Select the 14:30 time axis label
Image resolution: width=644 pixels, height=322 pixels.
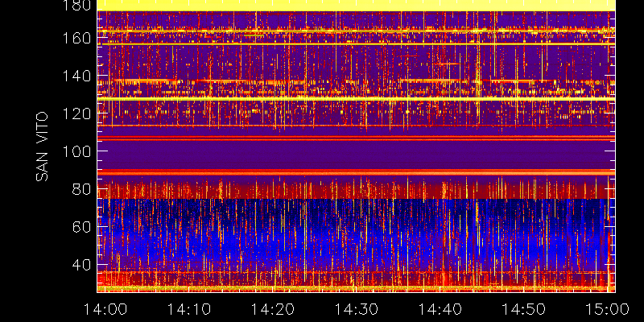pyautogui.click(x=357, y=309)
